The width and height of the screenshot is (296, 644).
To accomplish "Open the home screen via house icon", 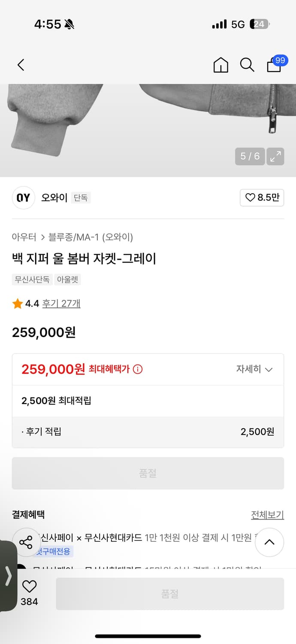I will 220,65.
